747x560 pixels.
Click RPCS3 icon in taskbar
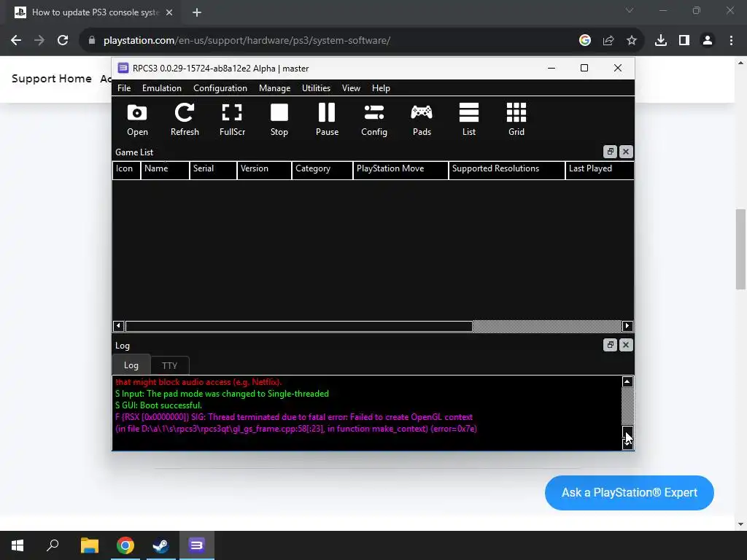pyautogui.click(x=197, y=545)
